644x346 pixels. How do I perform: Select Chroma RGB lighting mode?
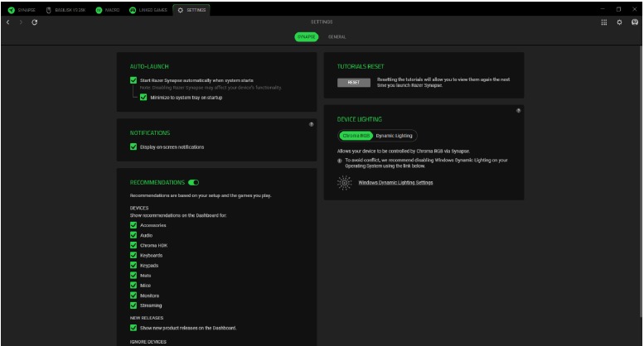click(356, 136)
